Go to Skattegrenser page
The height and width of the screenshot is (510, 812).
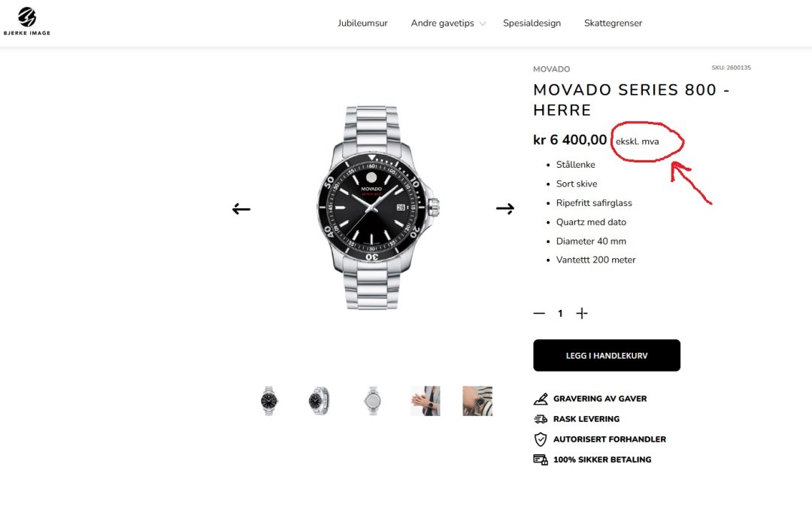point(613,23)
